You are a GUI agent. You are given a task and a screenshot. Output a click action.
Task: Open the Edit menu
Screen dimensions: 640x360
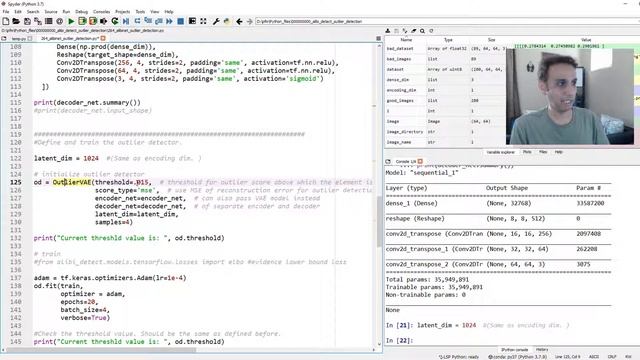point(18,12)
